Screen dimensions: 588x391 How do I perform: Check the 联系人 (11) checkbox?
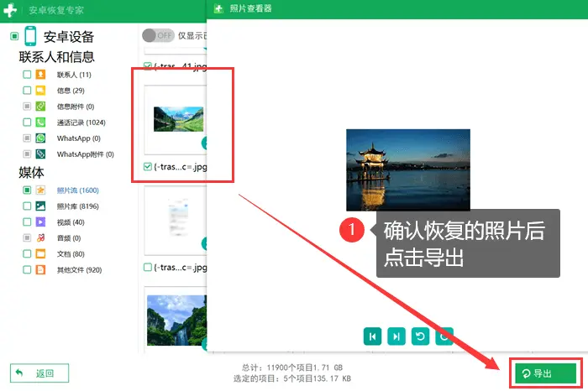(x=27, y=74)
